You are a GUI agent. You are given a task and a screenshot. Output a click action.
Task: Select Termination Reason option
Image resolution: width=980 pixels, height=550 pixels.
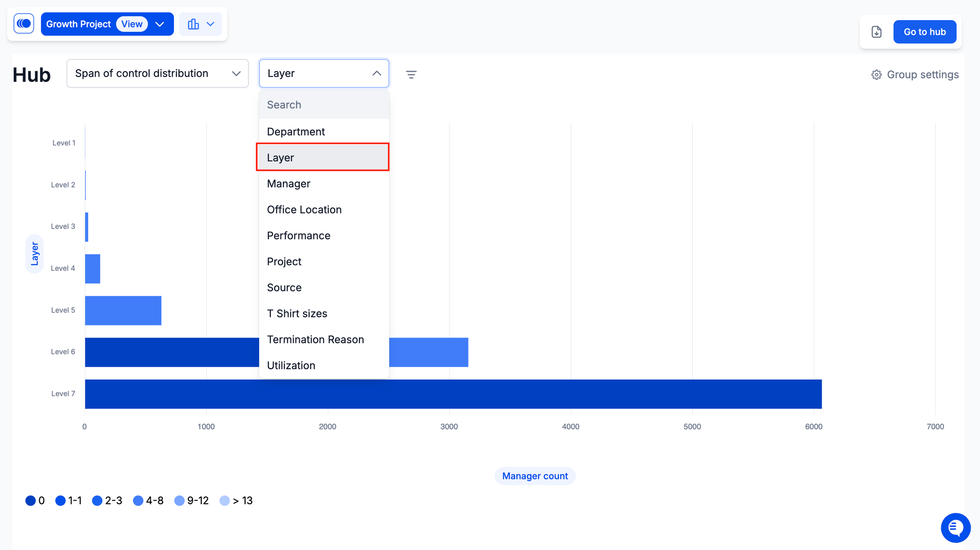[x=324, y=340]
